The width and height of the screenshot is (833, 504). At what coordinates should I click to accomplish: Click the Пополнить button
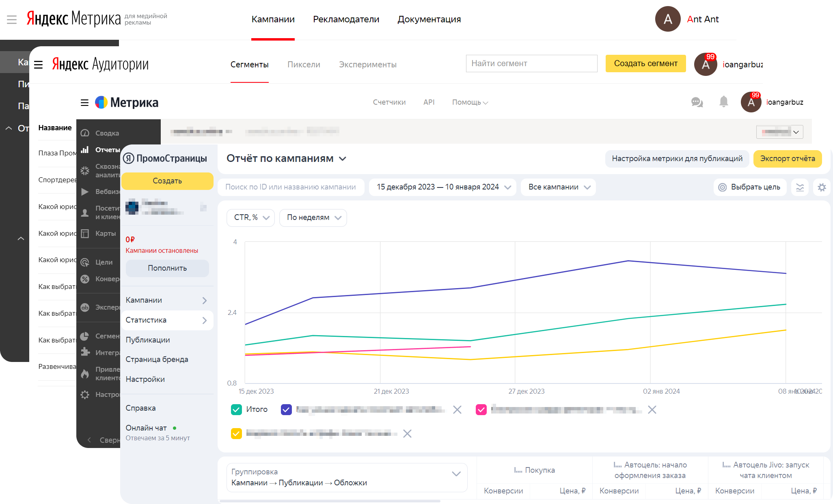[x=167, y=268]
